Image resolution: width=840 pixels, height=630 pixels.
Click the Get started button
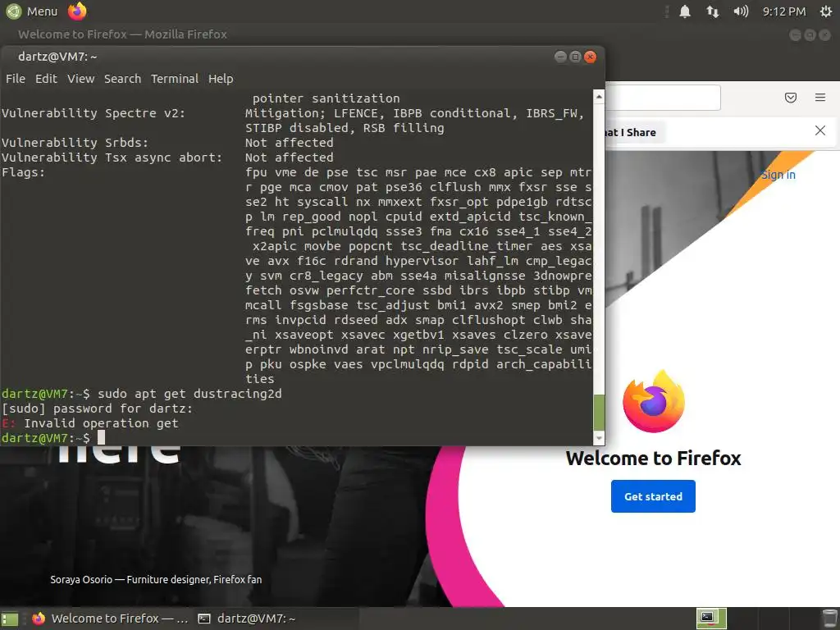(653, 496)
